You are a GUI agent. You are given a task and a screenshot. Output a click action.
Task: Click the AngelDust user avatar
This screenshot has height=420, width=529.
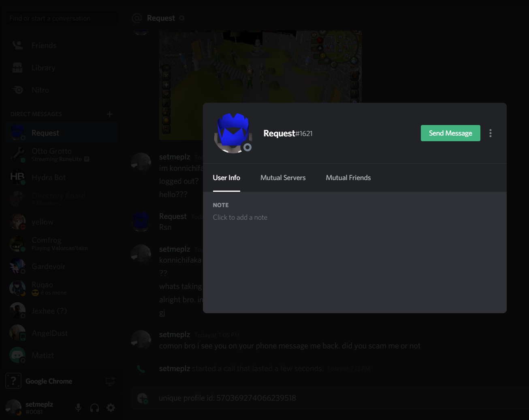[x=17, y=333]
